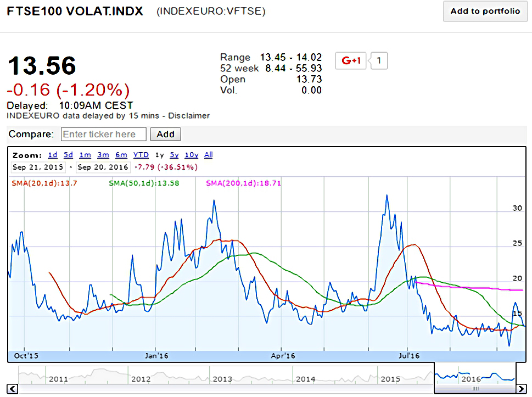532x397 pixels.
Task: Edit the Sep 21, 2015 start date
Action: pyautogui.click(x=38, y=167)
